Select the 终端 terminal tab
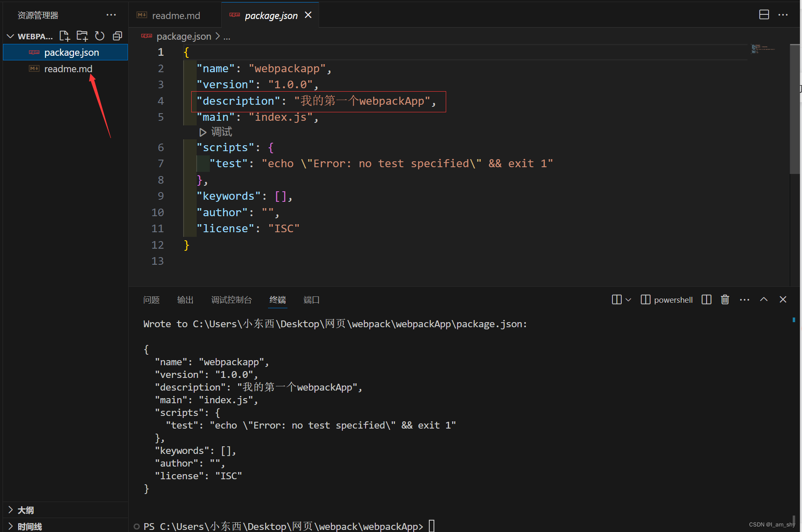 278,300
